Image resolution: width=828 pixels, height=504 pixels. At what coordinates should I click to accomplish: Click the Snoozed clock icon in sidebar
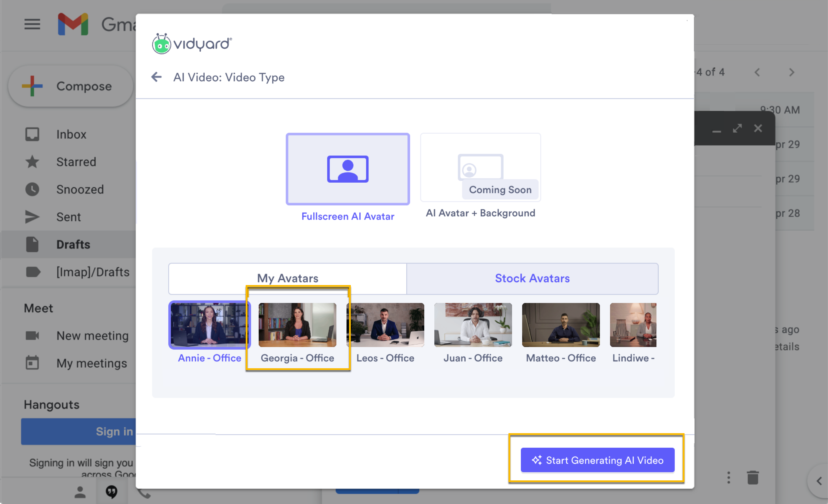point(32,189)
